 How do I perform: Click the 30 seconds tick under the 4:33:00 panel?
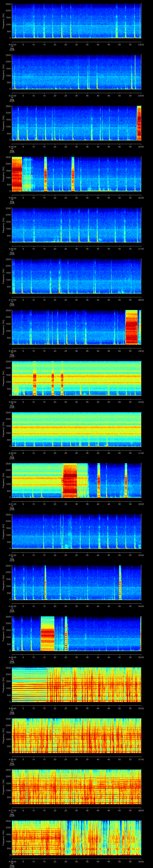coord(77,606)
